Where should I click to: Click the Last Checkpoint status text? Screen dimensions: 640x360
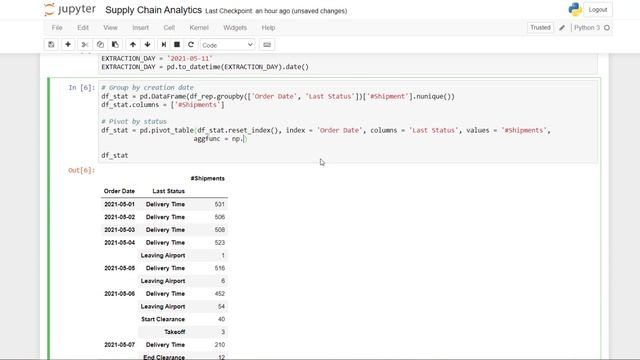276,11
